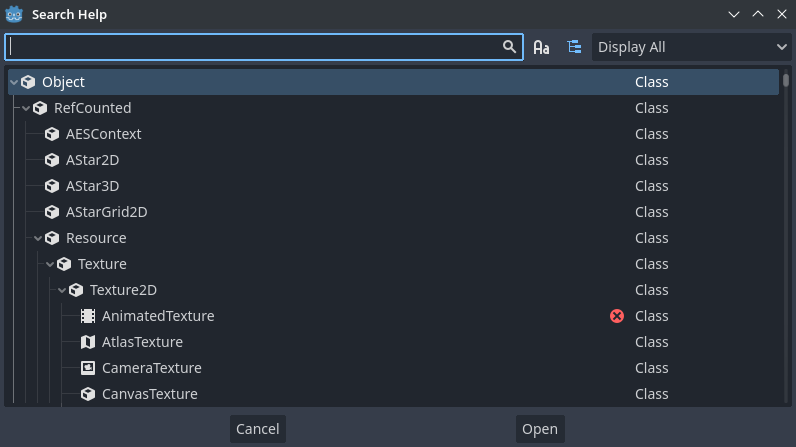
Task: Toggle hierarchy view of results
Action: (x=574, y=47)
